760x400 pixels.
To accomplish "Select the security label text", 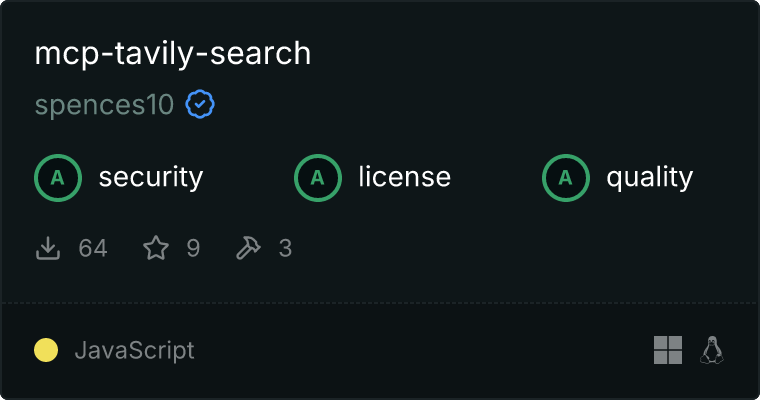I will coord(150,178).
